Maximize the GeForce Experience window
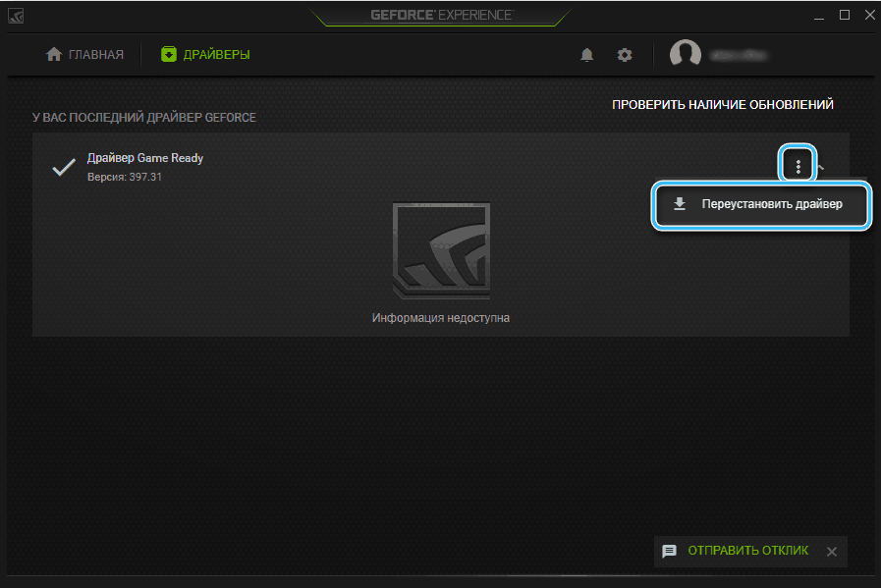 click(x=844, y=16)
